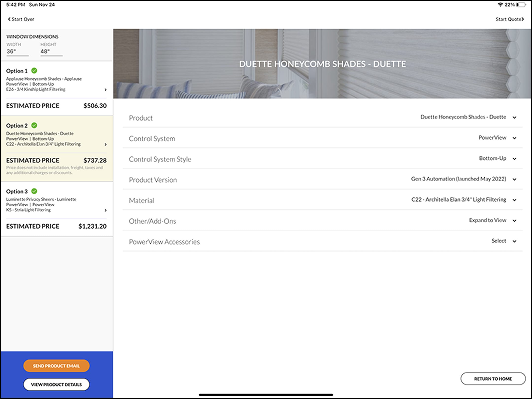The height and width of the screenshot is (399, 532).
Task: Click the PowerView control system value
Action: point(492,138)
